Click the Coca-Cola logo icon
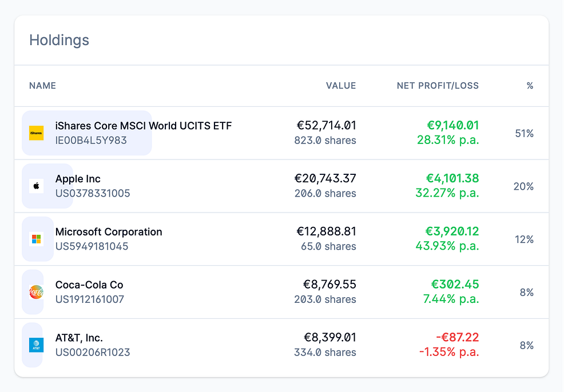This screenshot has width=572, height=392. (36, 292)
